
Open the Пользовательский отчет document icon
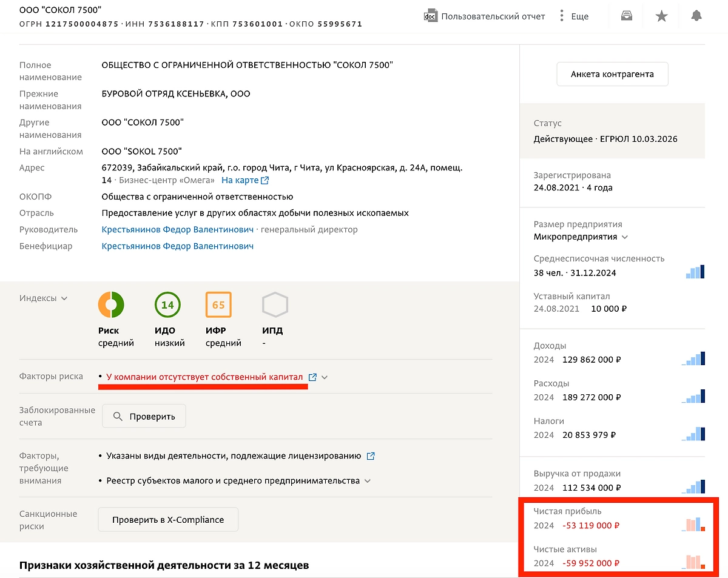431,15
